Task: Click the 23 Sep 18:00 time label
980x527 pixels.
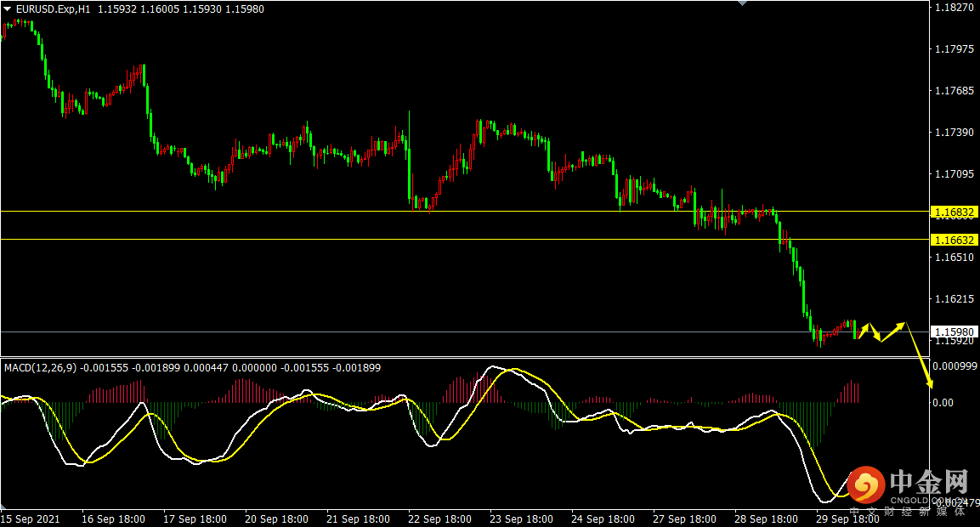Action: click(521, 518)
